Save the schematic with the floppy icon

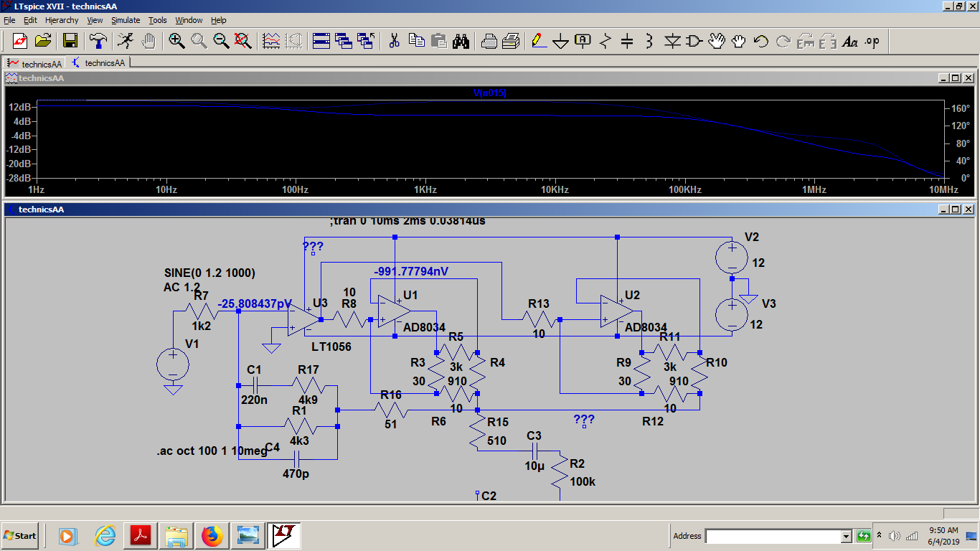70,40
